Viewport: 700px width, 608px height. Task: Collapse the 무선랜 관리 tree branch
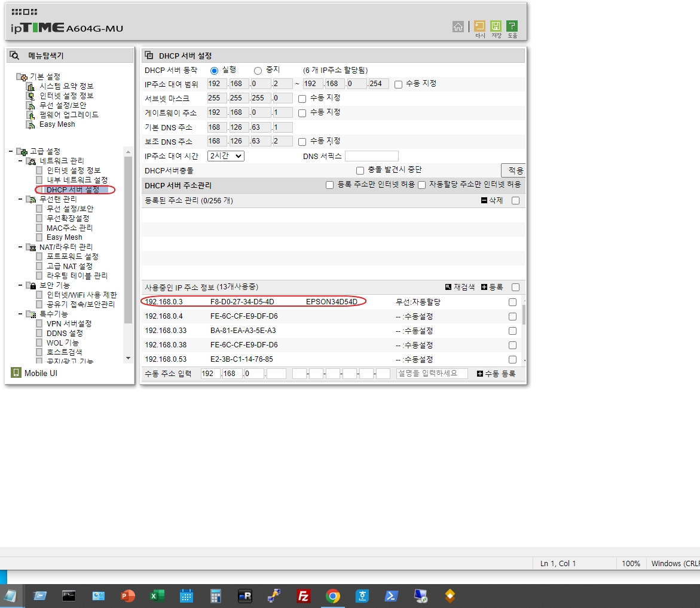[20, 199]
